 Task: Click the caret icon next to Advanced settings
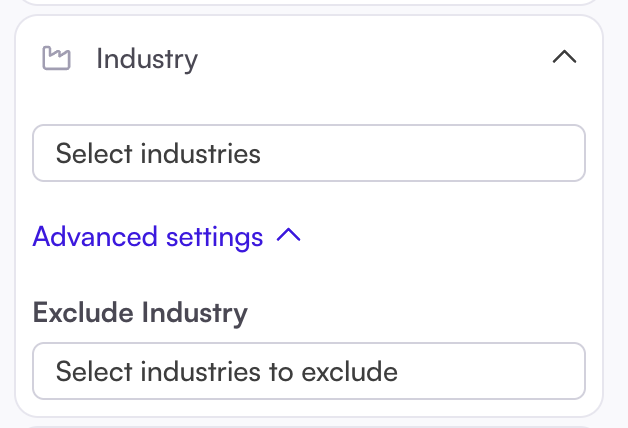pyautogui.click(x=288, y=237)
